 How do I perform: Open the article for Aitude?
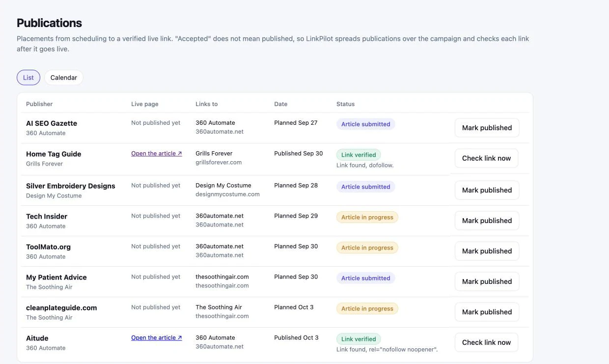click(x=157, y=337)
